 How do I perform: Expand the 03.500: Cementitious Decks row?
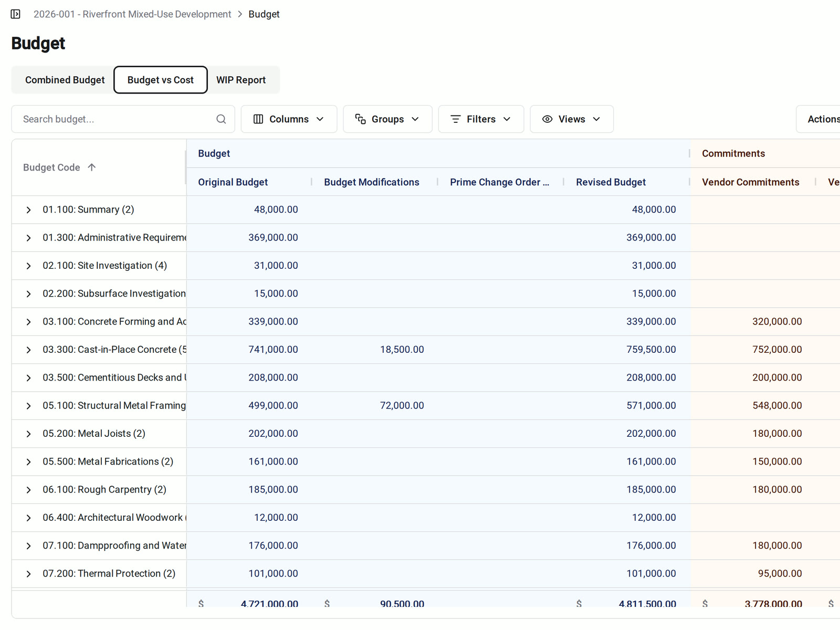pos(29,378)
